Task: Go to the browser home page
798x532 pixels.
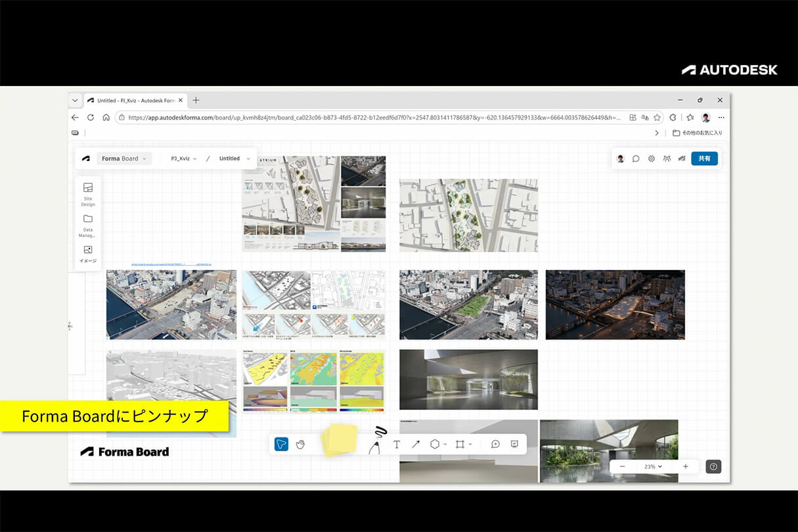Action: coord(106,118)
